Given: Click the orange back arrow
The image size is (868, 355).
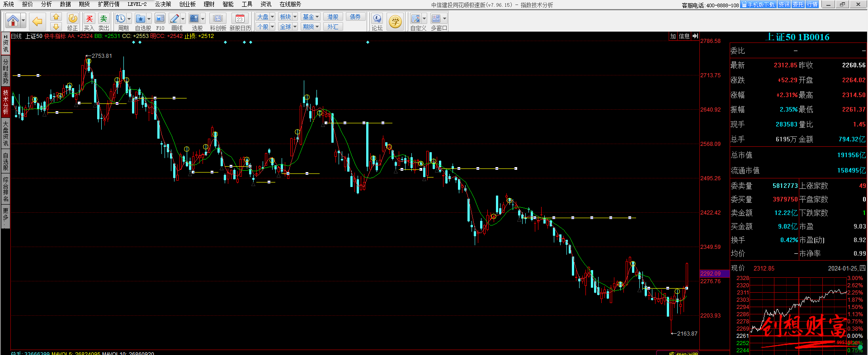Looking at the screenshot, I should [x=38, y=21].
